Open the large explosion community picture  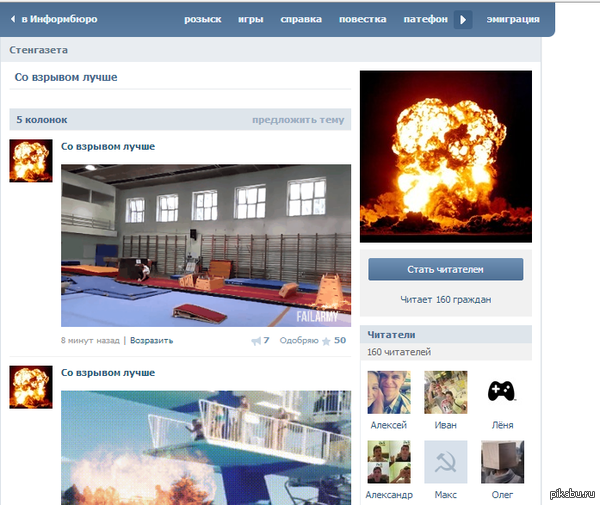445,156
